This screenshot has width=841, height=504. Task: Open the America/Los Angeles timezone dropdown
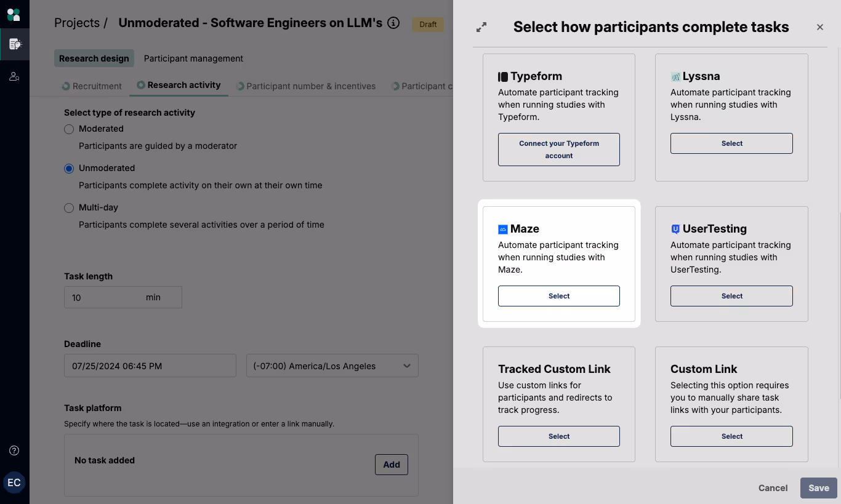[332, 366]
